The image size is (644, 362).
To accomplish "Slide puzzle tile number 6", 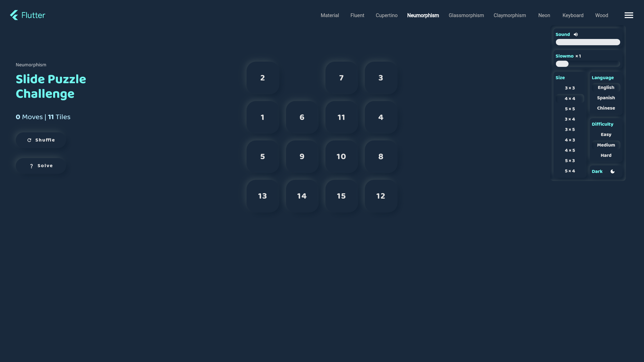I will pyautogui.click(x=302, y=117).
